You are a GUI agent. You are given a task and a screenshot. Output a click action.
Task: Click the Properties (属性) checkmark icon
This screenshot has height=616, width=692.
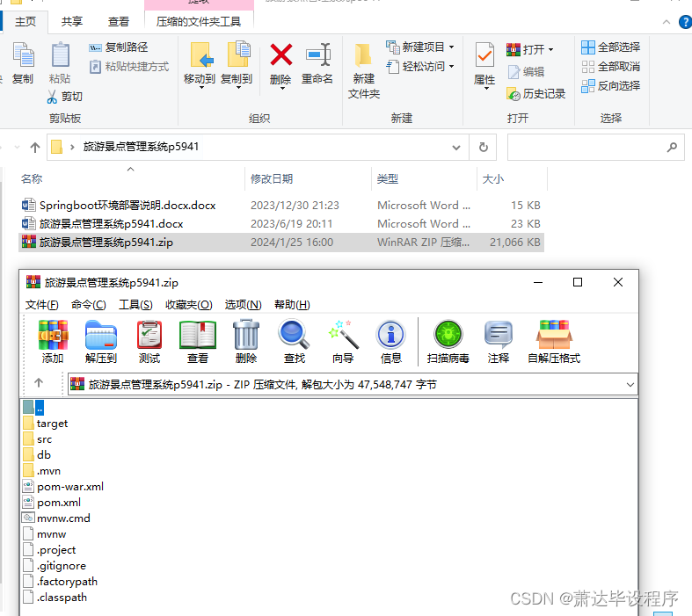point(484,55)
